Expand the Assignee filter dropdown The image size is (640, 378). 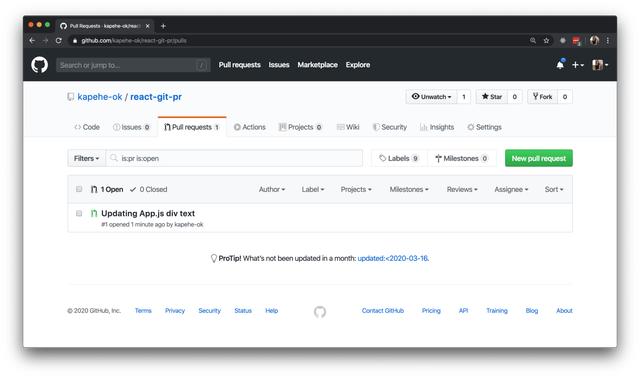point(511,189)
